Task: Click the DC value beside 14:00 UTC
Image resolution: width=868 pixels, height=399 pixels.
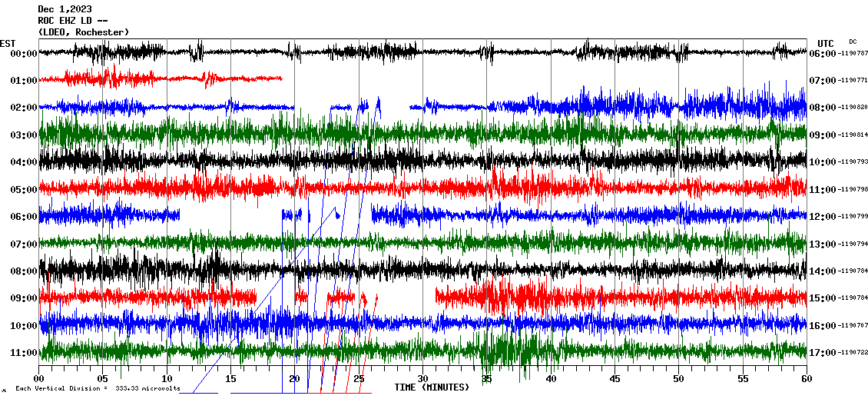Action: point(852,271)
